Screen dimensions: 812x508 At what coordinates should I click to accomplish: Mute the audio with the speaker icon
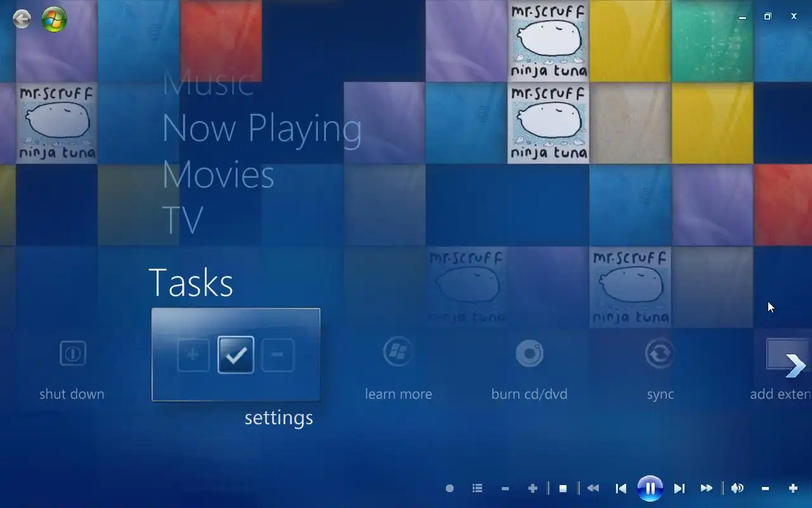coord(737,488)
